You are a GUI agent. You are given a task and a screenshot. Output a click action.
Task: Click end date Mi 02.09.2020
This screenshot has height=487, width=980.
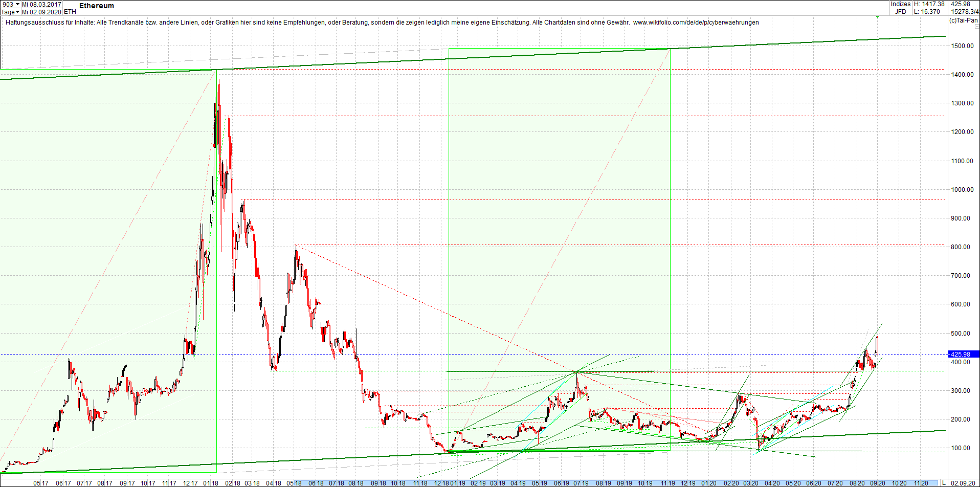point(41,12)
